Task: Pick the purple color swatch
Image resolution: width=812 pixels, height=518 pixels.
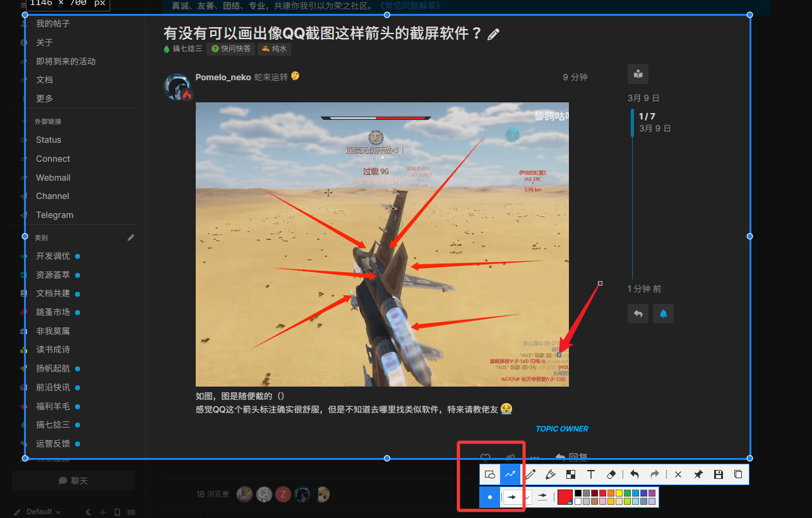Action: pos(652,493)
